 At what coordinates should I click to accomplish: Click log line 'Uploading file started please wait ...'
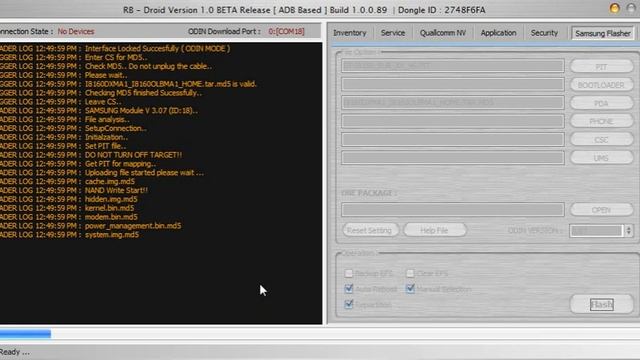click(x=144, y=173)
